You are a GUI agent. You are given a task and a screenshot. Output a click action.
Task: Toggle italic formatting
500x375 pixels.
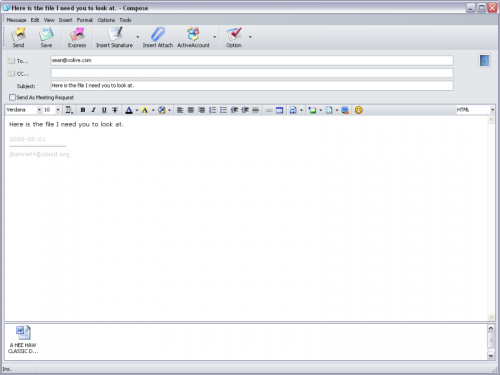93,110
